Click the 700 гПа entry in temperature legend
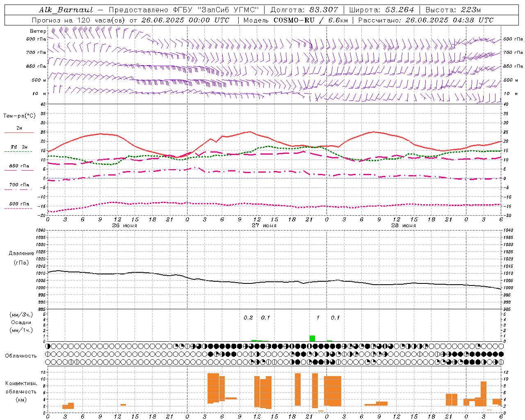The width and height of the screenshot is (525, 420). pyautogui.click(x=19, y=185)
